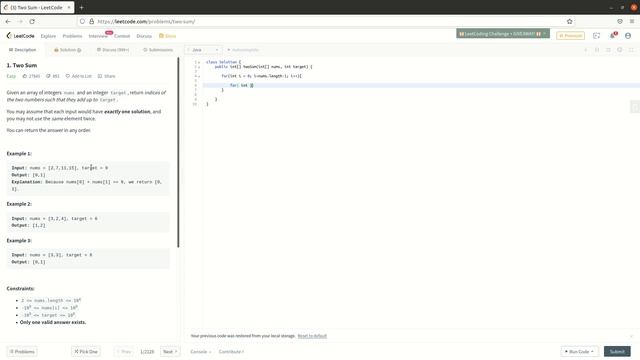
Task: Collapse code fold arrow on line 2
Action: [x=199, y=67]
